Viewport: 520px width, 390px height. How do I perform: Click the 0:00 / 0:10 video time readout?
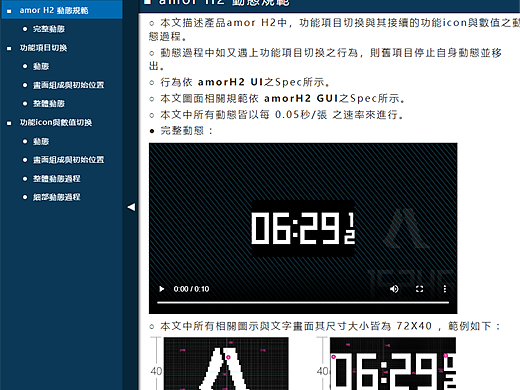(191, 289)
